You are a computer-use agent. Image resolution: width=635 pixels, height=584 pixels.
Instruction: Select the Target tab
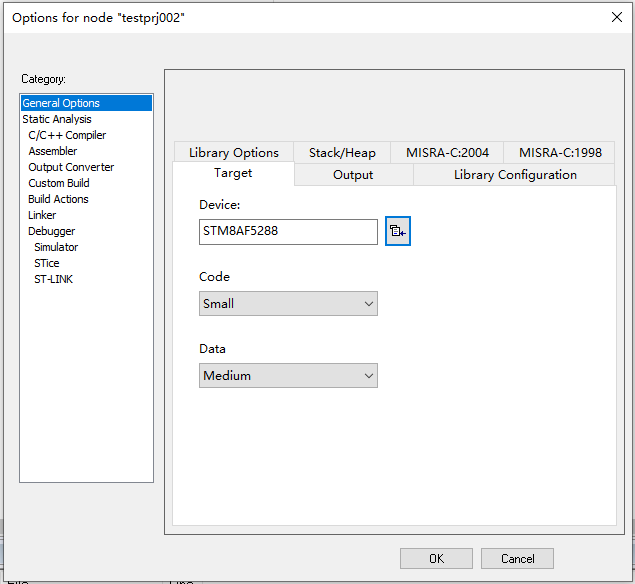233,173
